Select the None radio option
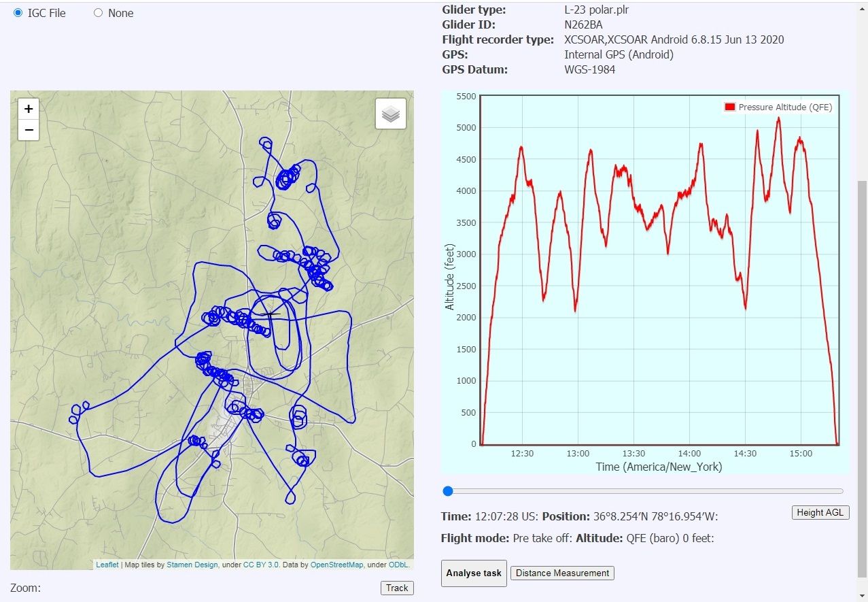This screenshot has width=868, height=602. point(98,13)
